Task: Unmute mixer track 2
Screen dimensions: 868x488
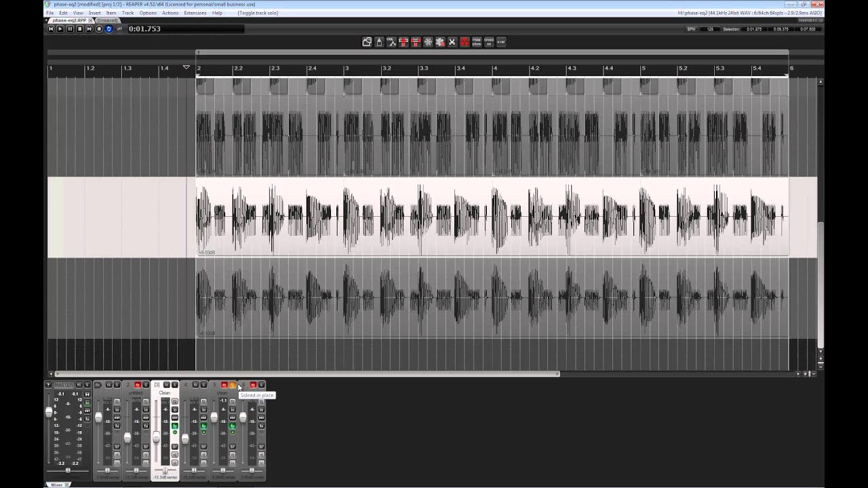Action: tap(138, 385)
